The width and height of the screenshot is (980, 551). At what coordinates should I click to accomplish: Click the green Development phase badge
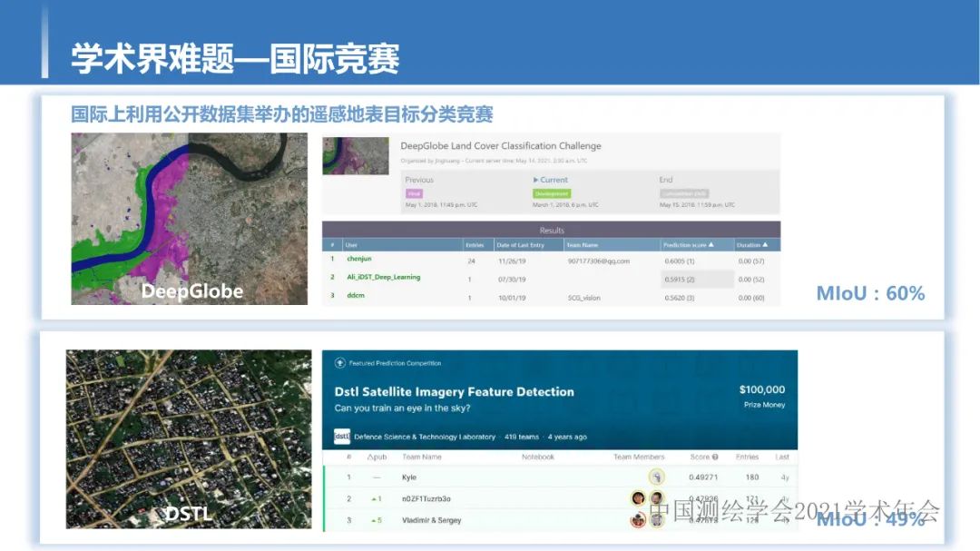[x=552, y=193]
